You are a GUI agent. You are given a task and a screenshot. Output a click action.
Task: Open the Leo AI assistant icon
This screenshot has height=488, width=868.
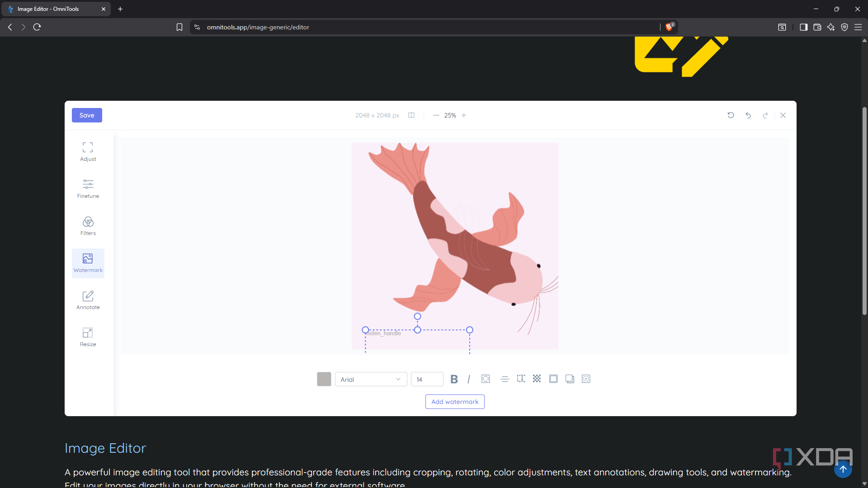(x=830, y=27)
